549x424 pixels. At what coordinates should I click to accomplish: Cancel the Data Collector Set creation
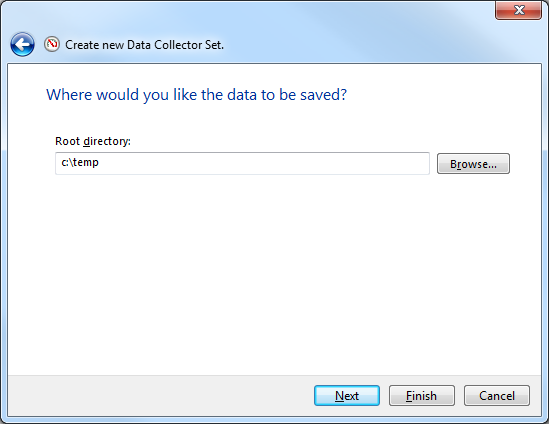(x=496, y=396)
